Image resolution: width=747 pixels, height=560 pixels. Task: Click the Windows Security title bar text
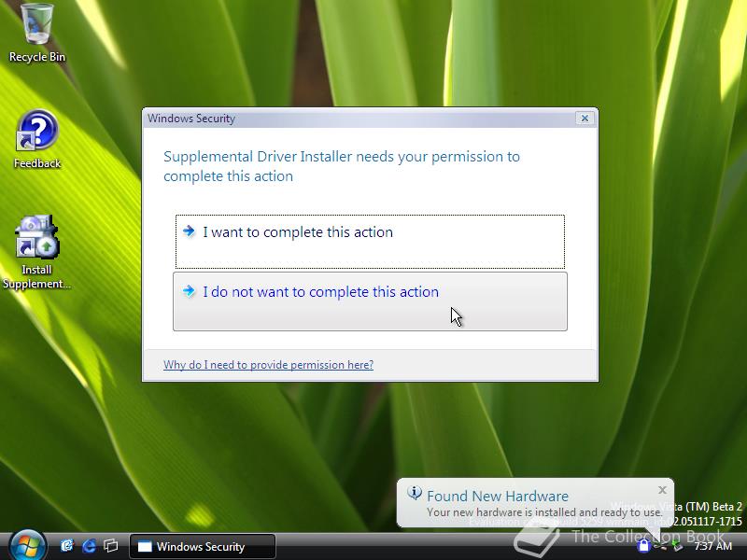[191, 119]
